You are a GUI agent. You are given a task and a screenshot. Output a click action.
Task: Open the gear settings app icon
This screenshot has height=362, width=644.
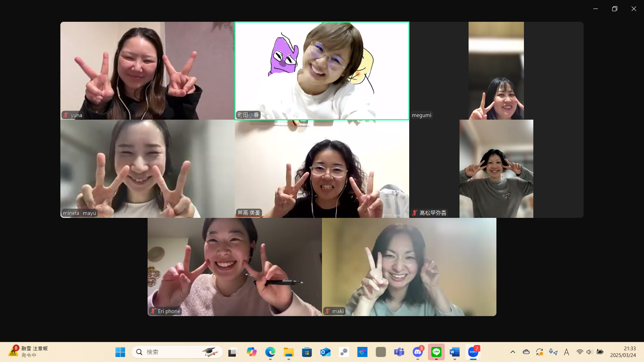click(x=344, y=352)
